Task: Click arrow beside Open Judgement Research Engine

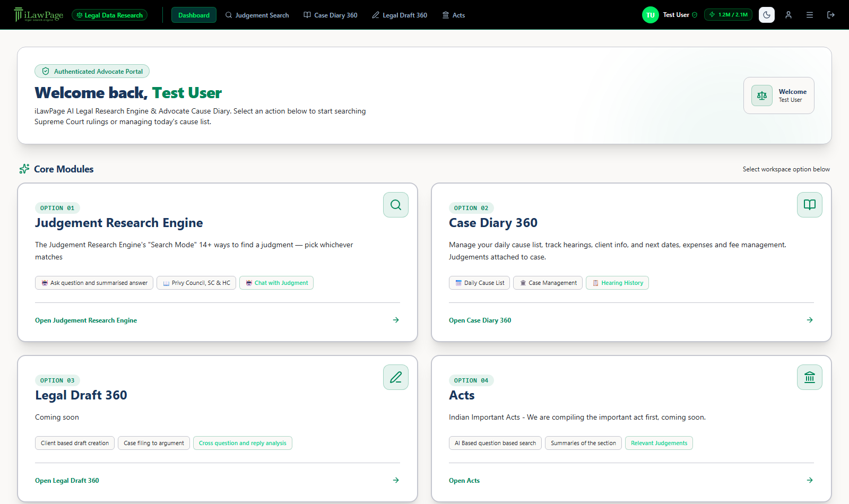Action: click(396, 320)
